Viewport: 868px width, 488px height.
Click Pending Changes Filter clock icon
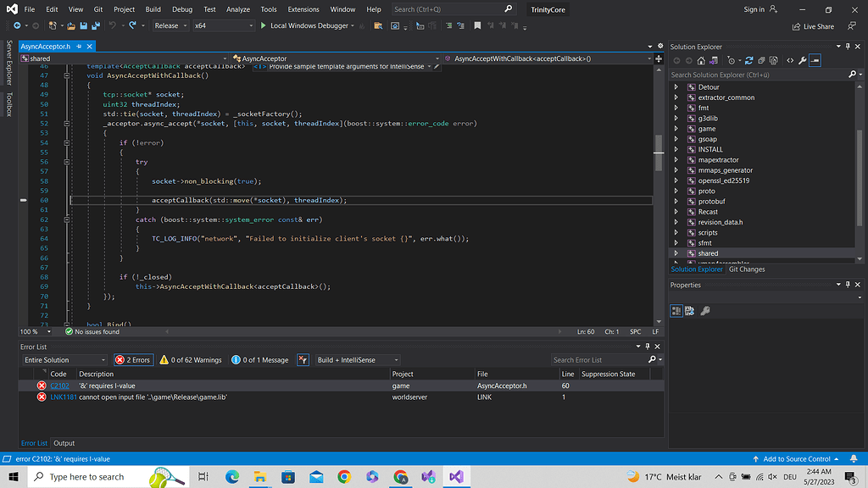click(x=732, y=60)
